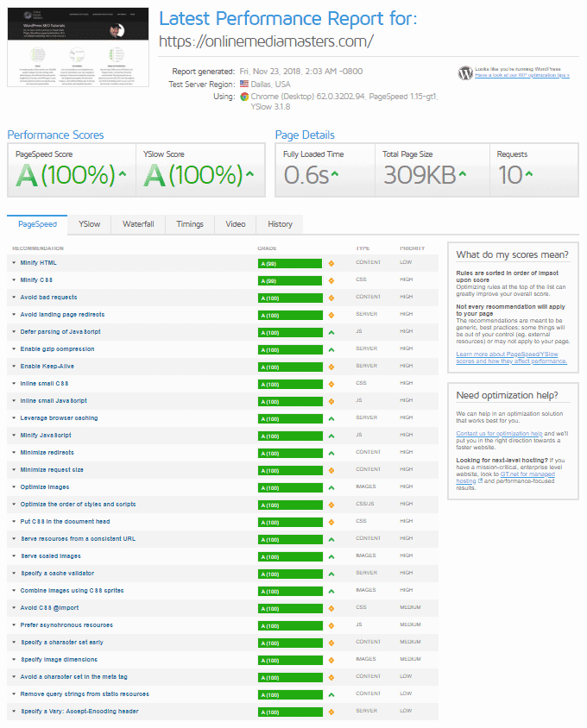Click diamond icon for Inline small CSS

[331, 385]
